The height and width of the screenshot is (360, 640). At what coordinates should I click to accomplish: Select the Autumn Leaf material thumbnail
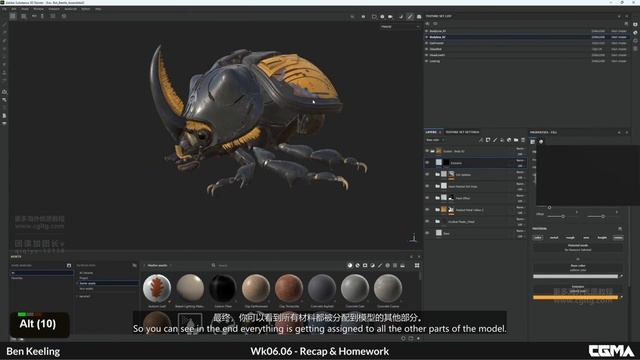point(157,288)
